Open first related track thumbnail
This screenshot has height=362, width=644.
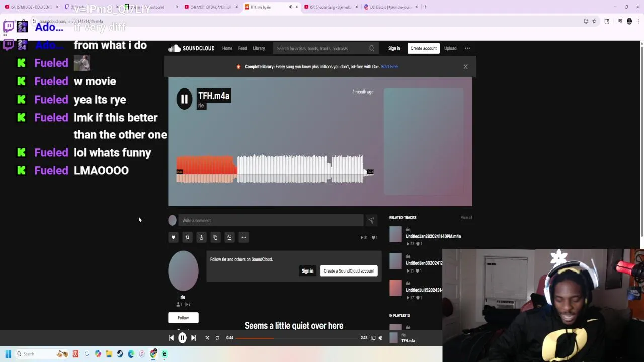point(396,234)
